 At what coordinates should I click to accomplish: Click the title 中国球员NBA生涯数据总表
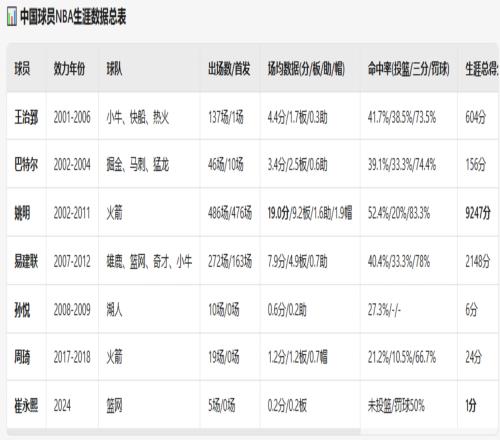(73, 17)
